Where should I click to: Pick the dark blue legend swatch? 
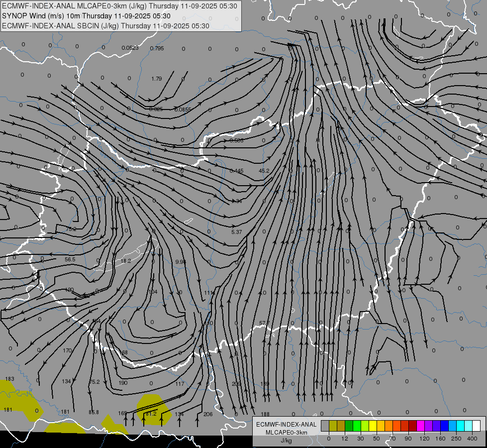[445, 426]
